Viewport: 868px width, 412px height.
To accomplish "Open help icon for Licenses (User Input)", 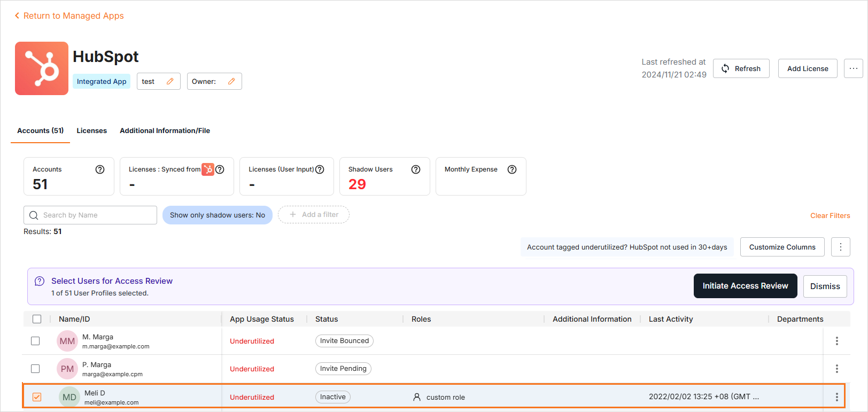I will 320,169.
